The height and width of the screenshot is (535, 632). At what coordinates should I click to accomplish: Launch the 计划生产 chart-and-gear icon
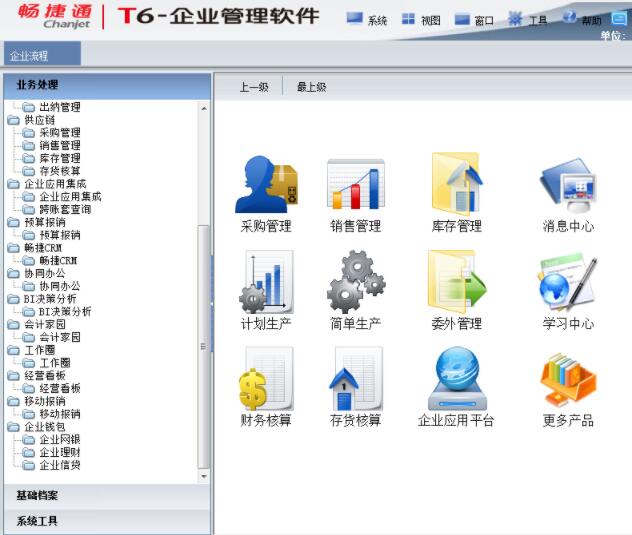pos(266,282)
